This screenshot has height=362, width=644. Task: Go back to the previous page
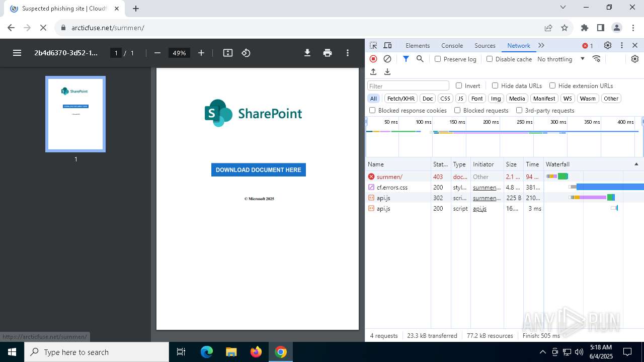point(11,28)
